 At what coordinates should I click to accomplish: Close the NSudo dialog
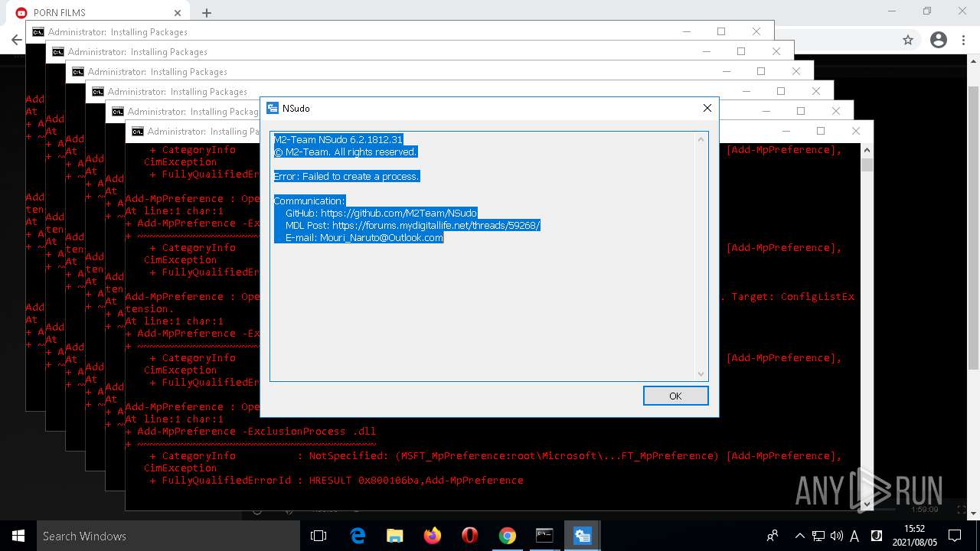[707, 108]
